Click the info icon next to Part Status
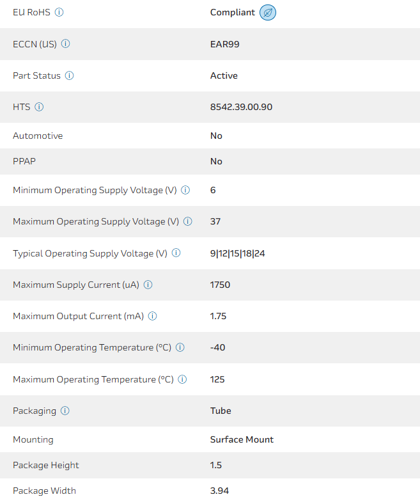Image resolution: width=420 pixels, height=504 pixels. click(x=69, y=75)
